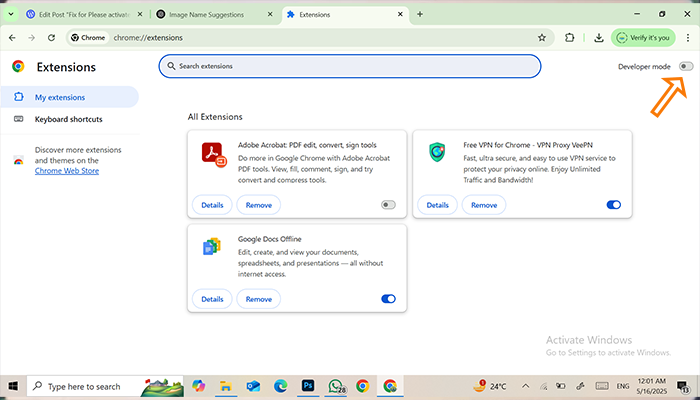Reload the extensions page
Screen dimensions: 700x400
tap(51, 38)
